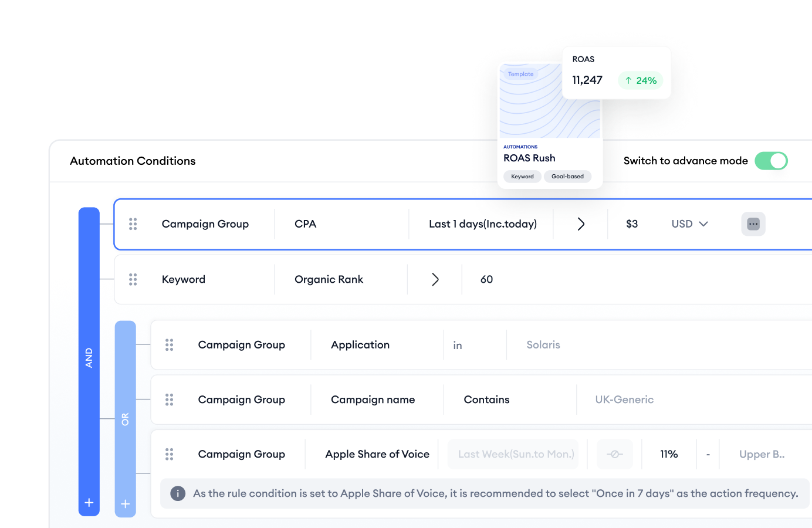Select the Goal-based tag on the ROAS Rush card
The height and width of the screenshot is (528, 812).
[x=567, y=176]
